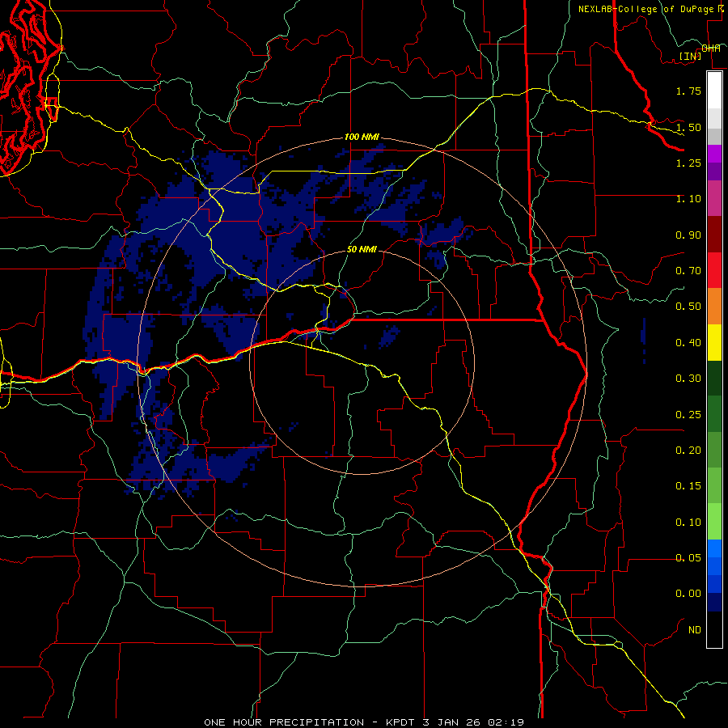The height and width of the screenshot is (728, 728).
Task: Click the "0.40" legend value
Action: click(688, 343)
